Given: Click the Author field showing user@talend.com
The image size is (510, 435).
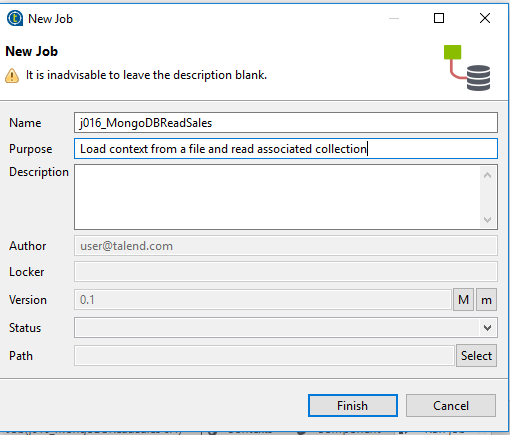Looking at the screenshot, I should pos(286,246).
